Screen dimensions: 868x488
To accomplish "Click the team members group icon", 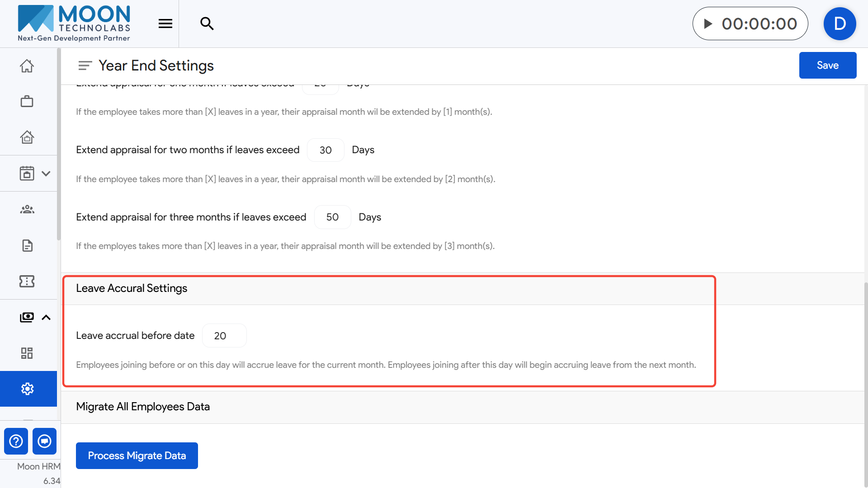I will (27, 209).
